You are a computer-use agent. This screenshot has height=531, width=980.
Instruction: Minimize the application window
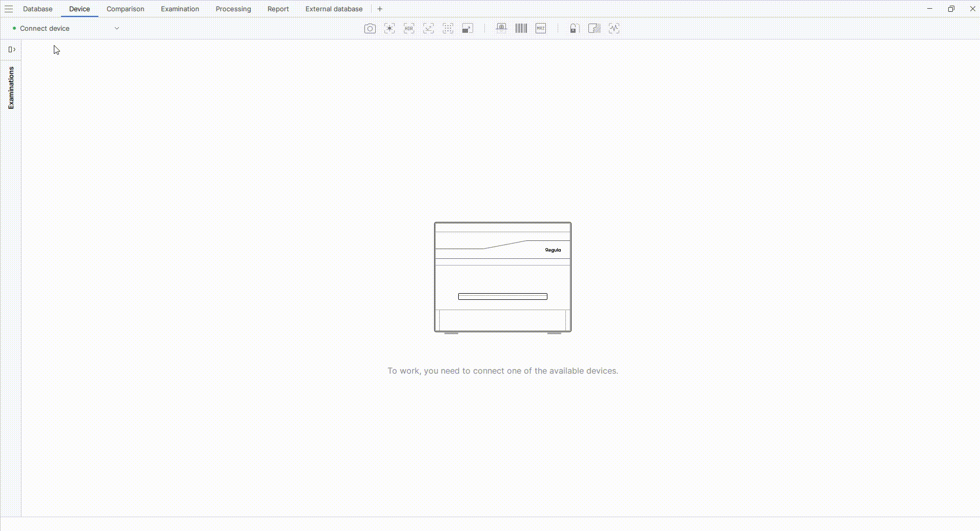click(x=930, y=9)
